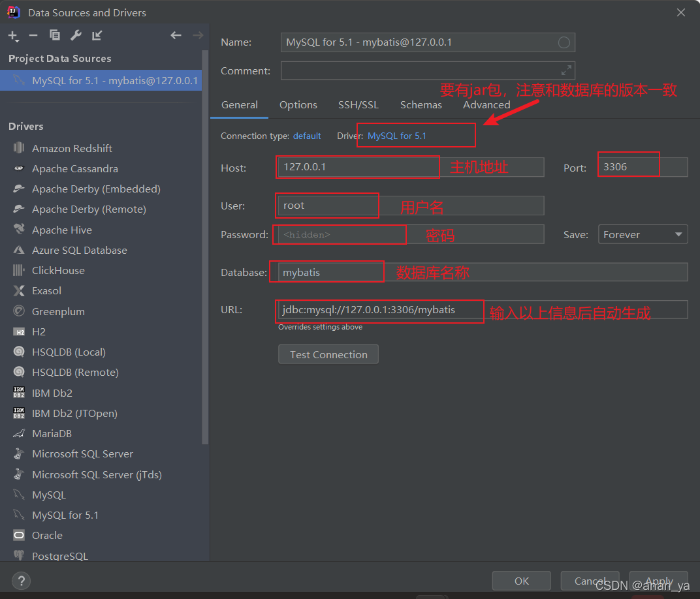Open the help question mark button
This screenshot has width=700, height=599.
(x=21, y=581)
